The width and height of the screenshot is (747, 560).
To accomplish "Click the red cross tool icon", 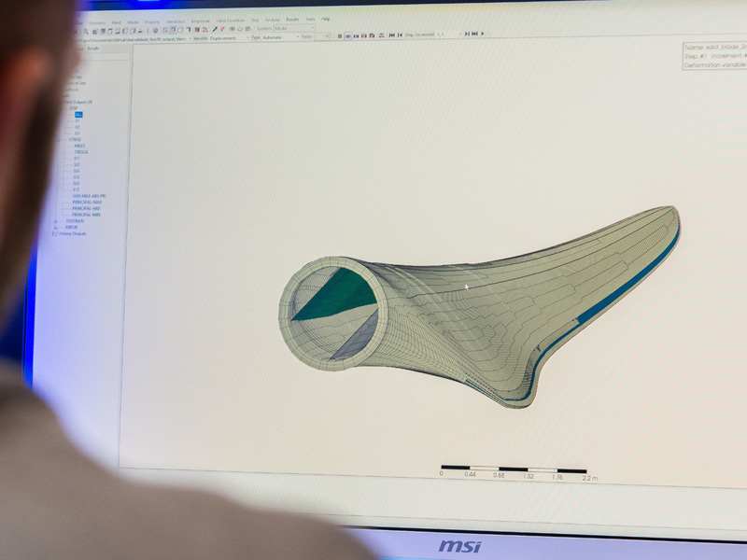I will (x=222, y=30).
